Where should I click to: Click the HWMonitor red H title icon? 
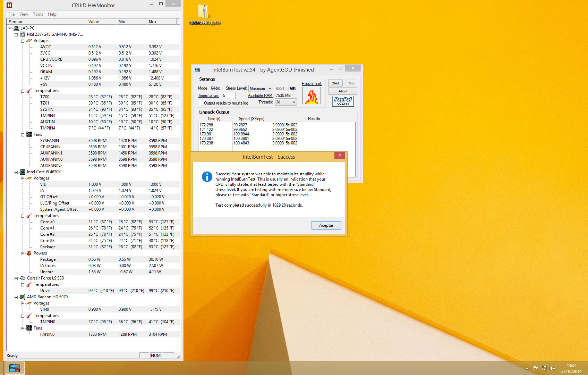click(x=9, y=5)
